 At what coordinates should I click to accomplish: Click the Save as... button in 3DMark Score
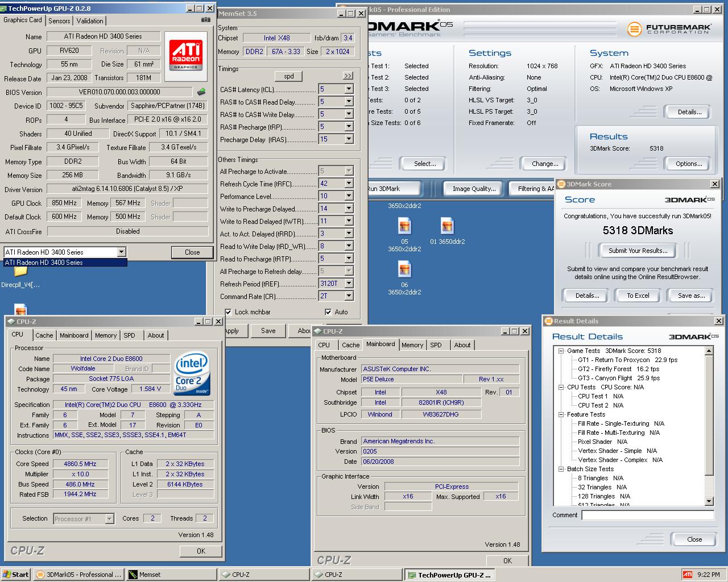pos(691,296)
